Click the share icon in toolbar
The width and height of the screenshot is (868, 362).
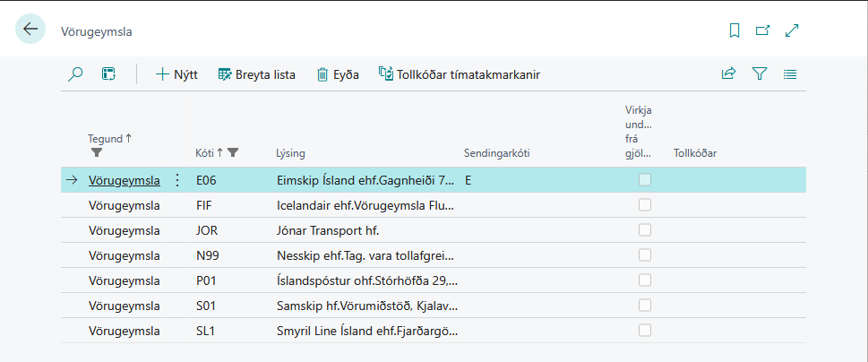pos(728,74)
